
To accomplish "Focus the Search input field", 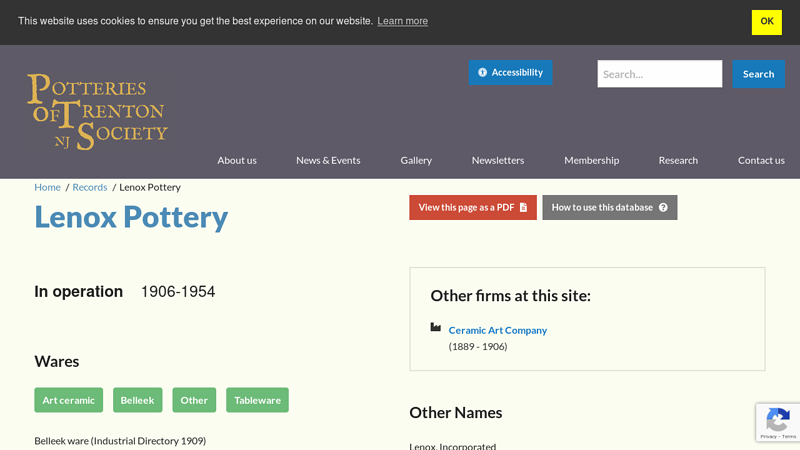I will [660, 74].
